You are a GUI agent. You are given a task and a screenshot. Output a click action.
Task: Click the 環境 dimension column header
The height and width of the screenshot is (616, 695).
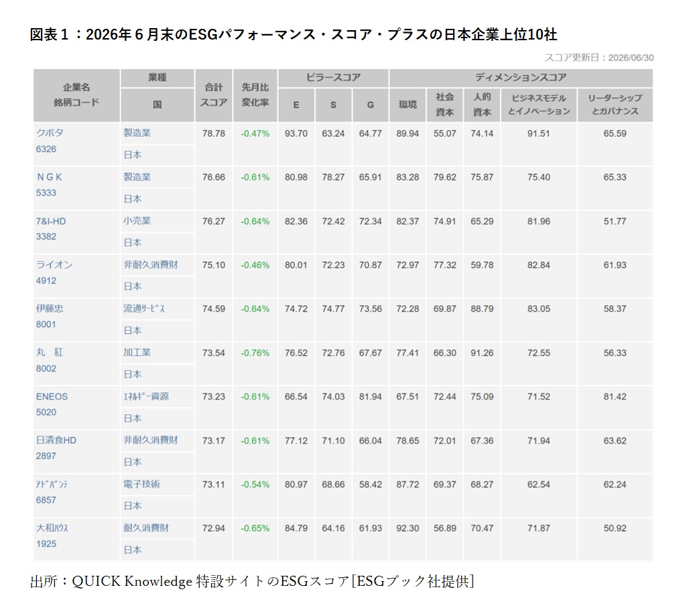(x=407, y=105)
